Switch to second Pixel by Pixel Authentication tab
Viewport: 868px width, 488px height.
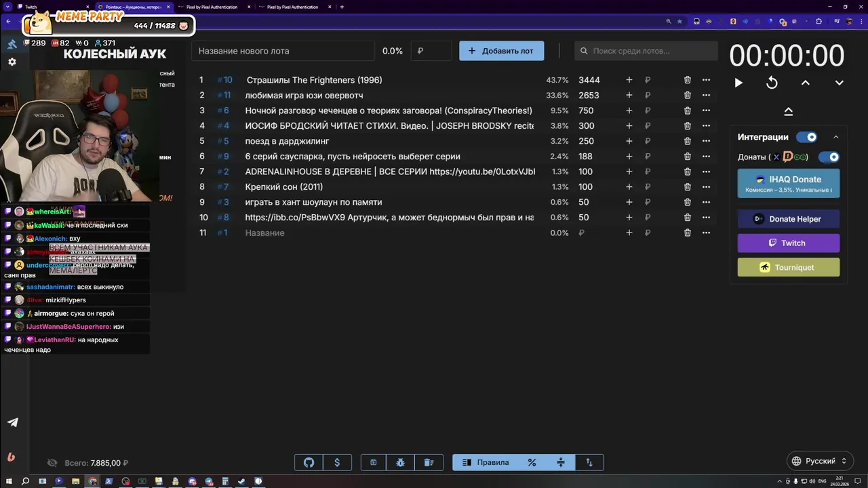click(294, 7)
